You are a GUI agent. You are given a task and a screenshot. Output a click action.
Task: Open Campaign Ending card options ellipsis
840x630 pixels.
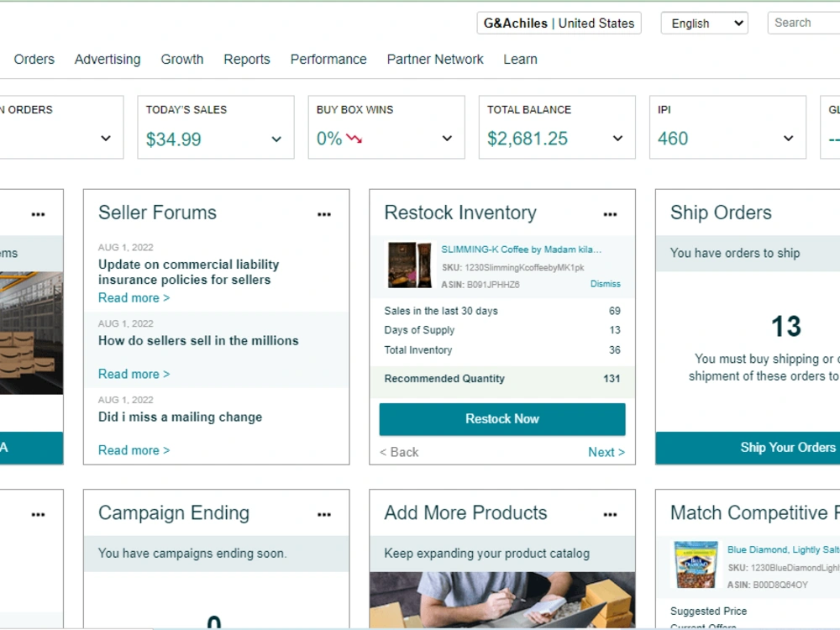tap(324, 514)
